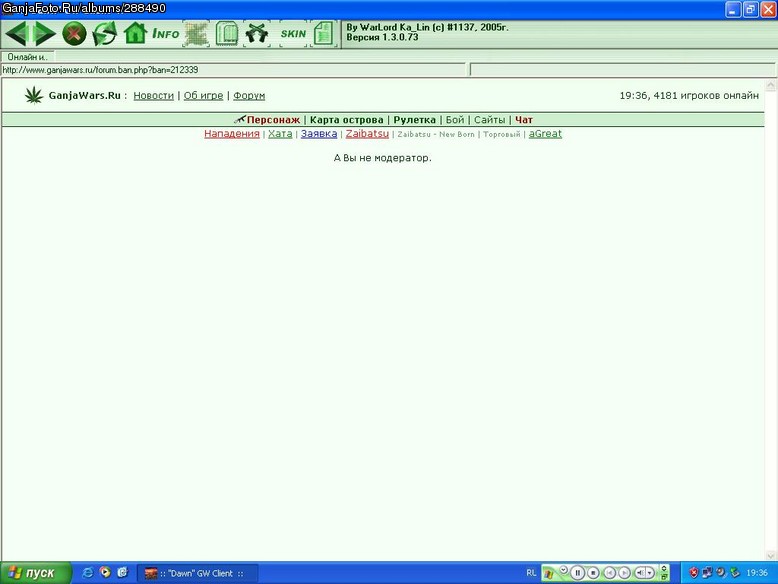
Task: Open the INFO toolbar button
Action: [166, 34]
